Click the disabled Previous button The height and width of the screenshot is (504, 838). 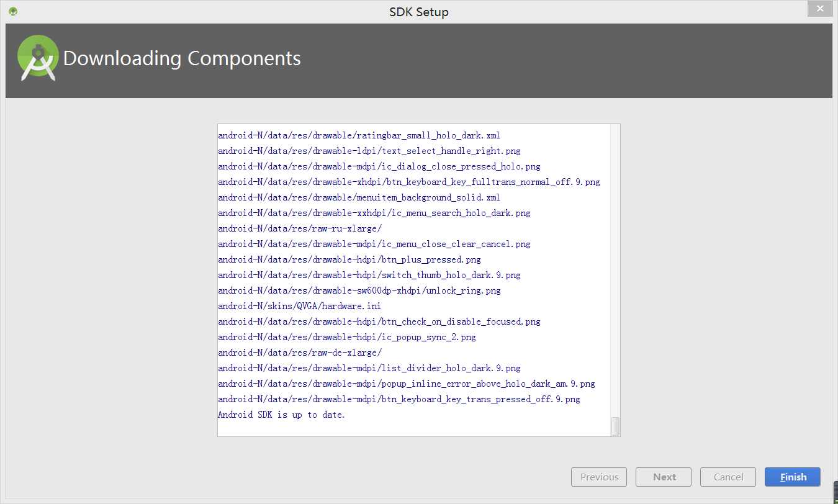pyautogui.click(x=599, y=477)
